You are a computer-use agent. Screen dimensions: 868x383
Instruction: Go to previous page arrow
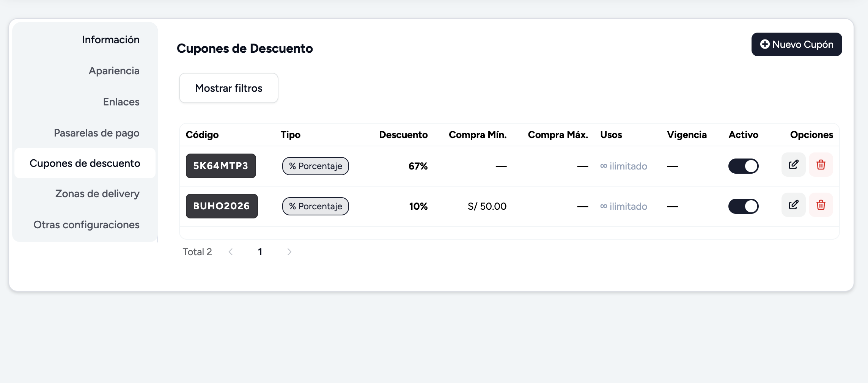[231, 252]
